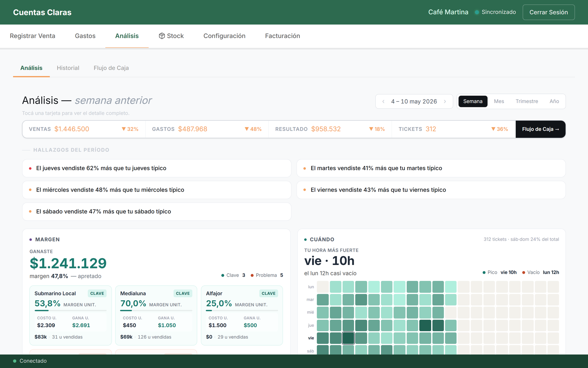Viewport: 588px width, 368px height.
Task: Click the 312 tickets · sáb·dom 24% text
Action: tap(521, 239)
